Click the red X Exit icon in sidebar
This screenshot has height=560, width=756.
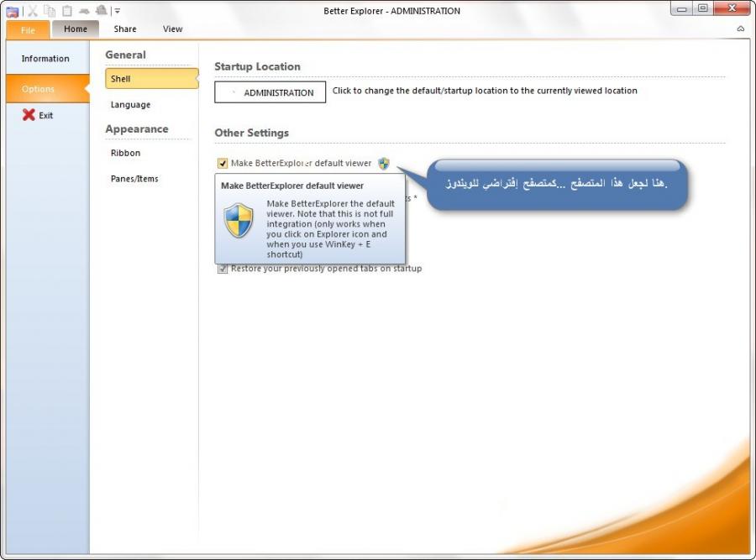click(x=29, y=115)
